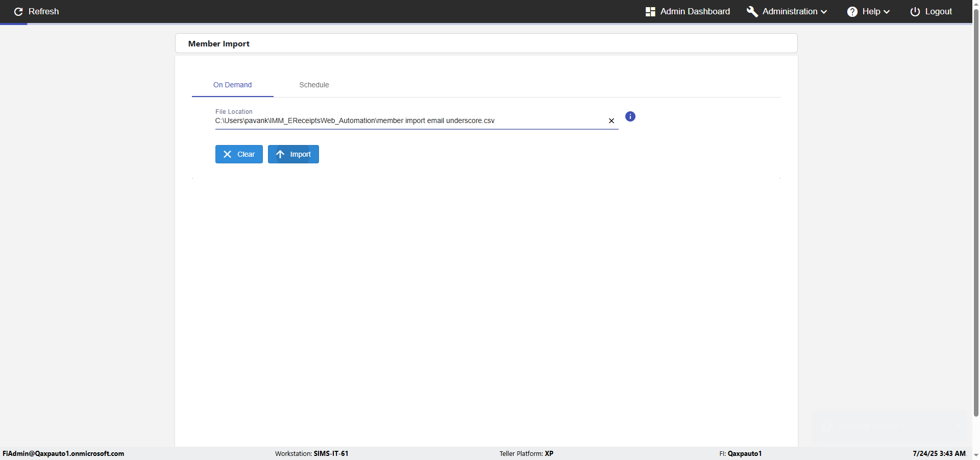
Task: Click the vertical page scrollbar
Action: [976, 212]
